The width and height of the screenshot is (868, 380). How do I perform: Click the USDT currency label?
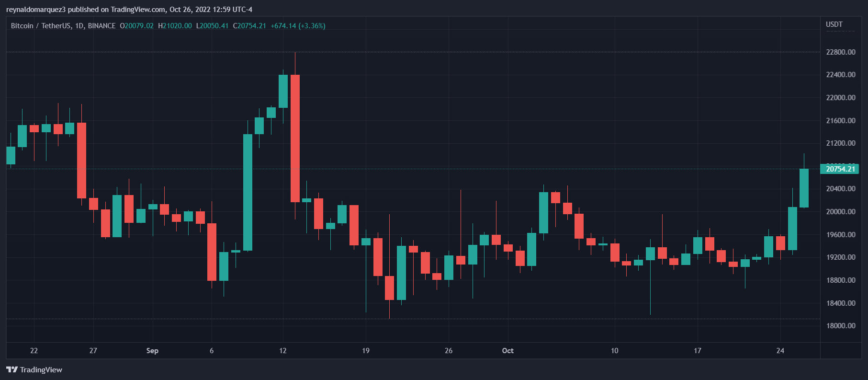pos(834,24)
